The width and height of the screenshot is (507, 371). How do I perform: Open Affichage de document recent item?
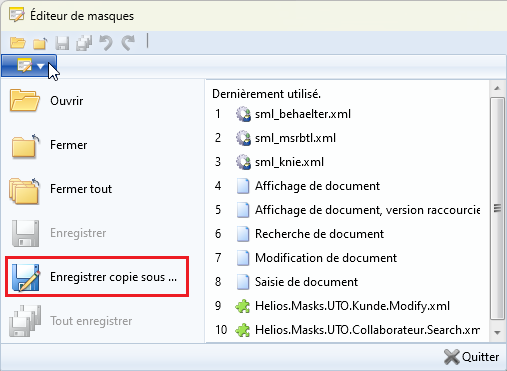tap(317, 186)
